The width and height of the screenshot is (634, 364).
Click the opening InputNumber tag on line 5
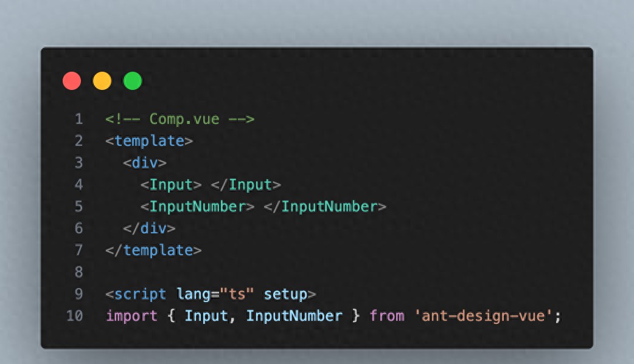click(x=197, y=207)
